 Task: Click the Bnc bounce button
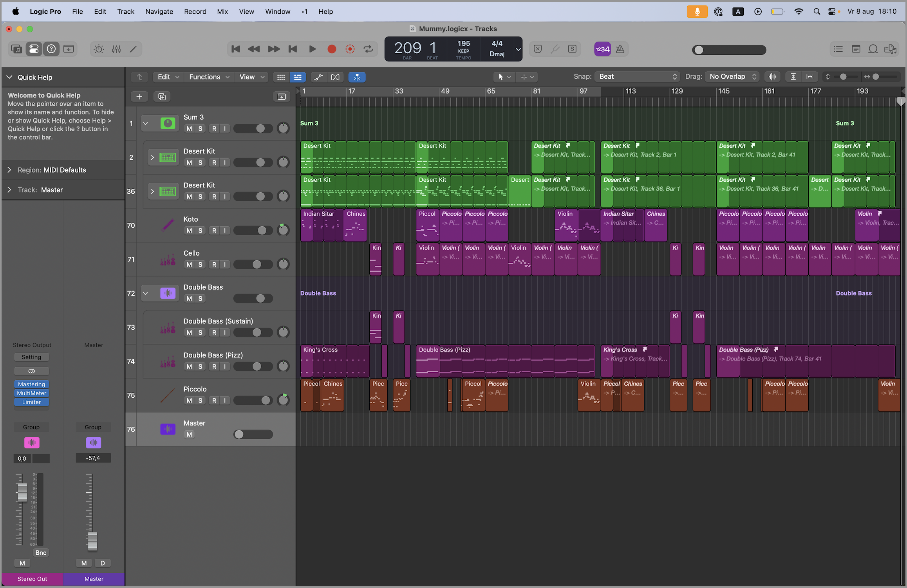[x=41, y=553]
